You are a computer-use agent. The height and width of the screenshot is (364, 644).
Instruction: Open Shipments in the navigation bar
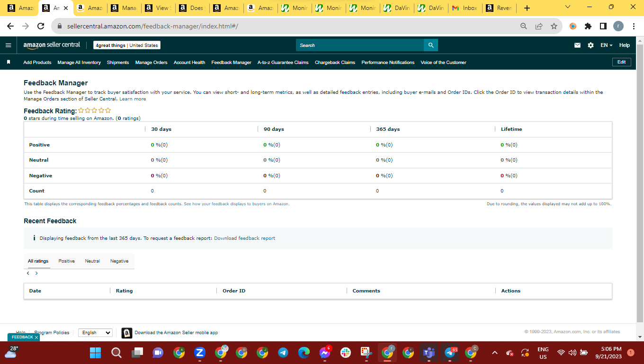click(118, 62)
